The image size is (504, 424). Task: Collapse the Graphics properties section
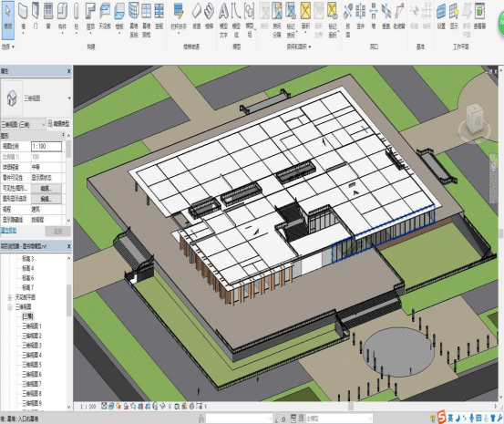[63, 135]
